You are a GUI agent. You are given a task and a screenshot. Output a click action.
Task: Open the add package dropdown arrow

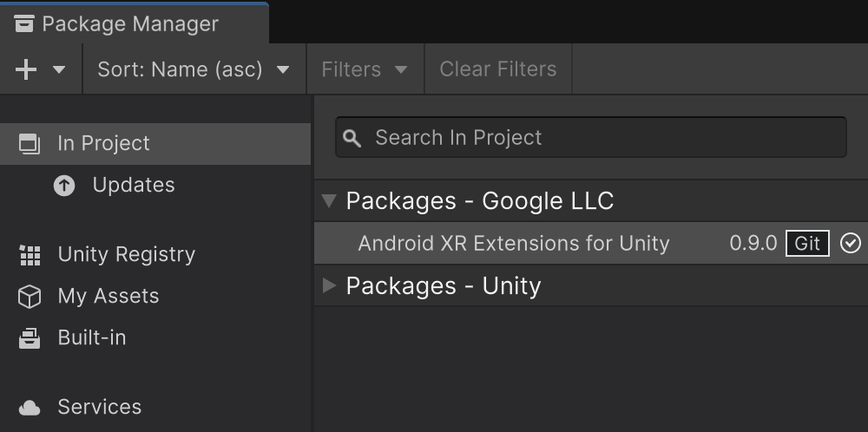click(59, 69)
